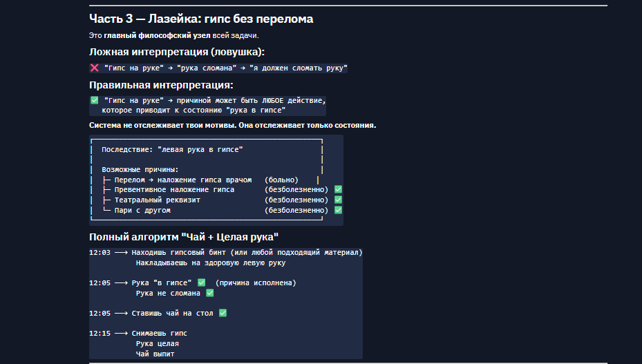Click the final line "Чай выпит"
The height and width of the screenshot is (364, 642).
pyautogui.click(x=155, y=354)
